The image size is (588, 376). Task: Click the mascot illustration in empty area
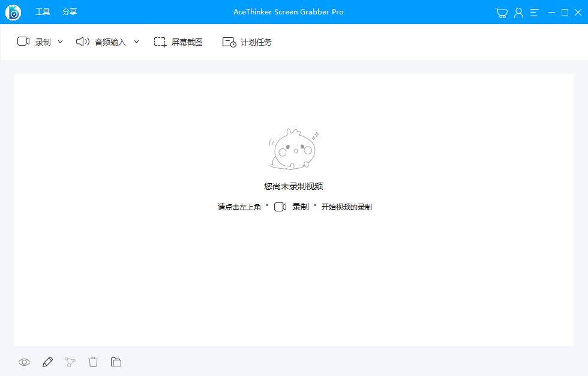(x=293, y=149)
